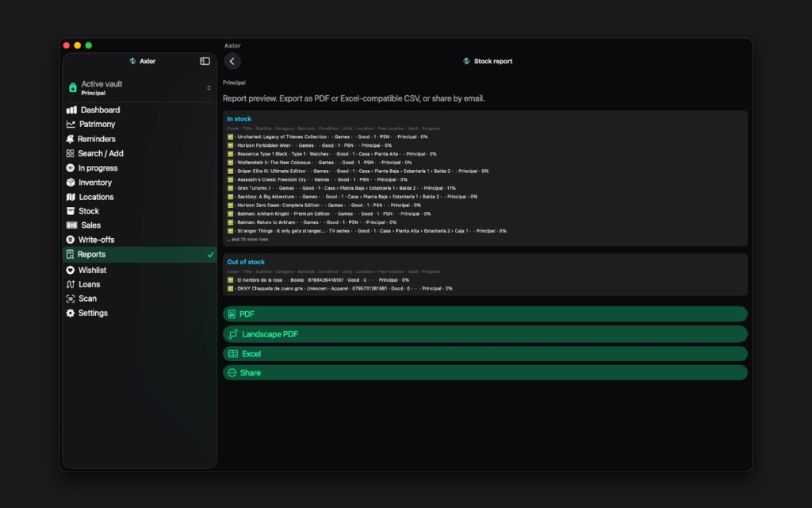Click the Excel table icon
The image size is (812, 508).
(233, 354)
